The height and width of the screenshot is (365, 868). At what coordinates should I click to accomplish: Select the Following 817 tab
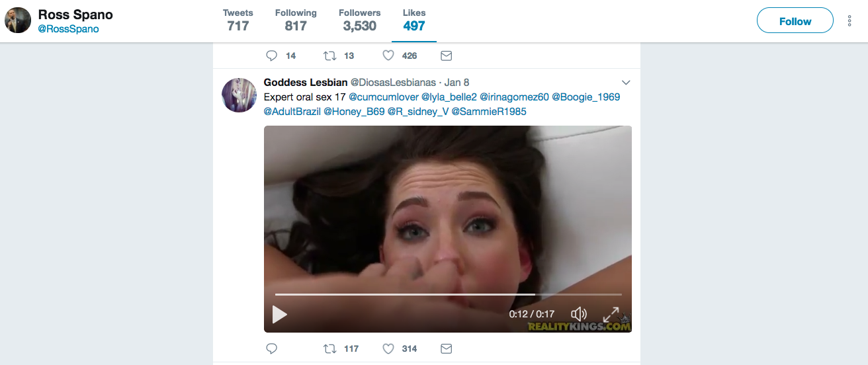(x=296, y=20)
